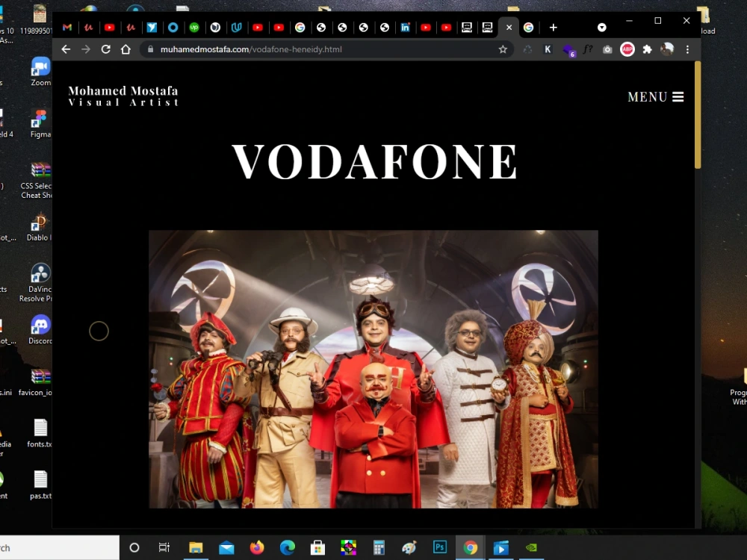Switch to the Upwork tab

coord(194,28)
